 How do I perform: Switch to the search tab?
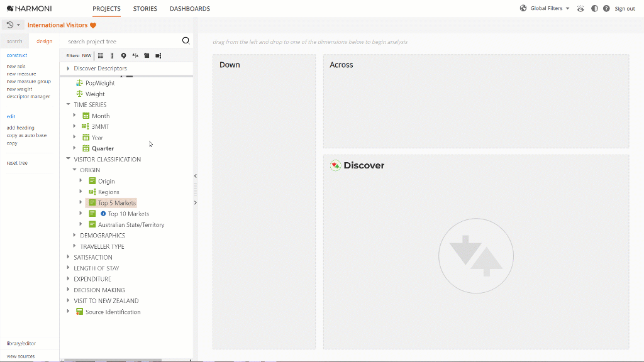tap(14, 41)
